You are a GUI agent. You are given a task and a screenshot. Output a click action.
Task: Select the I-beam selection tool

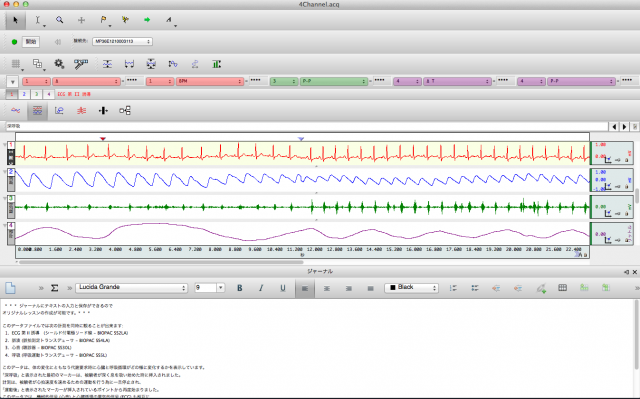pos(38,20)
